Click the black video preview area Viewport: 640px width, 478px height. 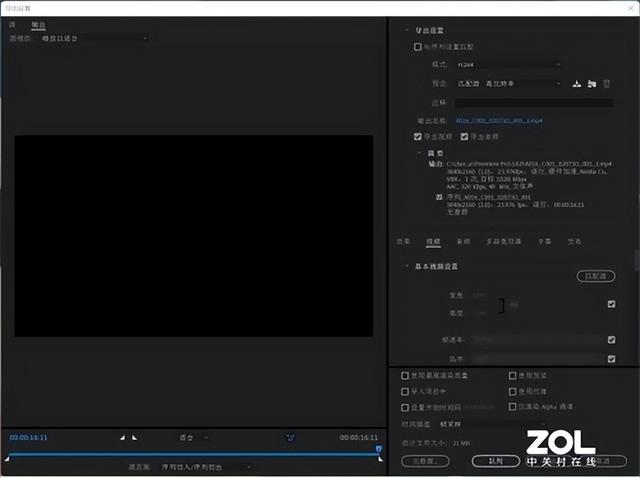point(193,236)
